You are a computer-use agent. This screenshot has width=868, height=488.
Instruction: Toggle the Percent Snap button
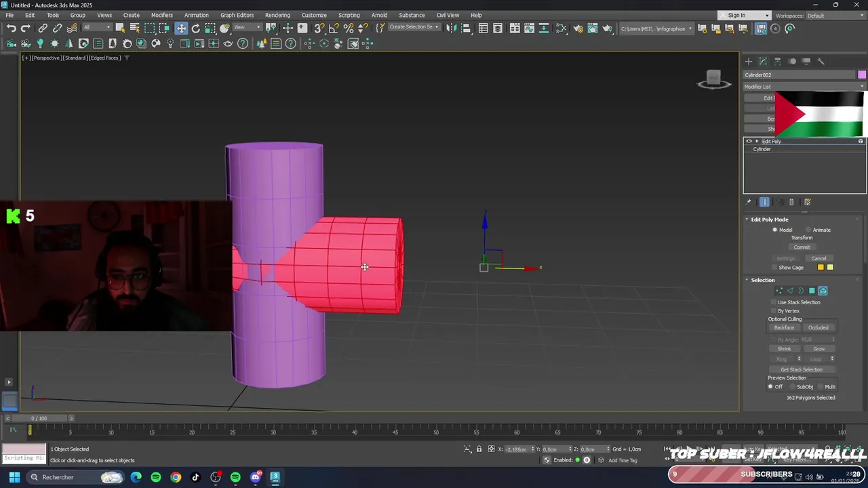[349, 28]
